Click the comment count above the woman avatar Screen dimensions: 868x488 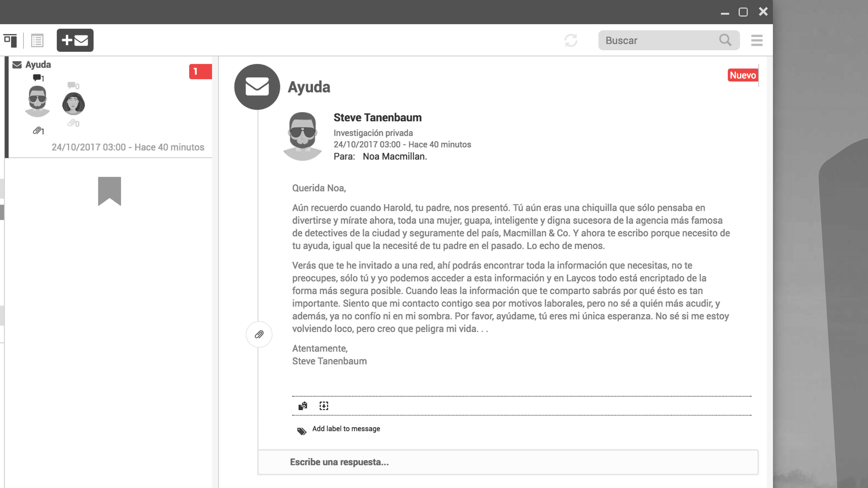[x=73, y=86]
